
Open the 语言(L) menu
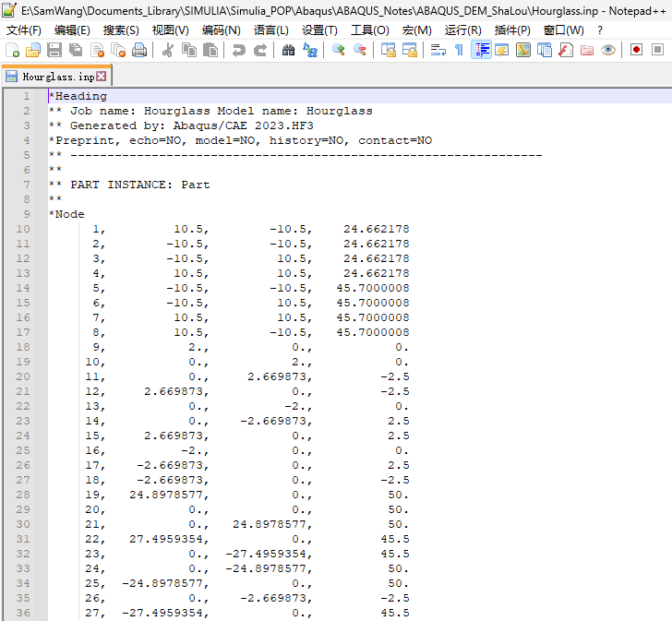(271, 30)
